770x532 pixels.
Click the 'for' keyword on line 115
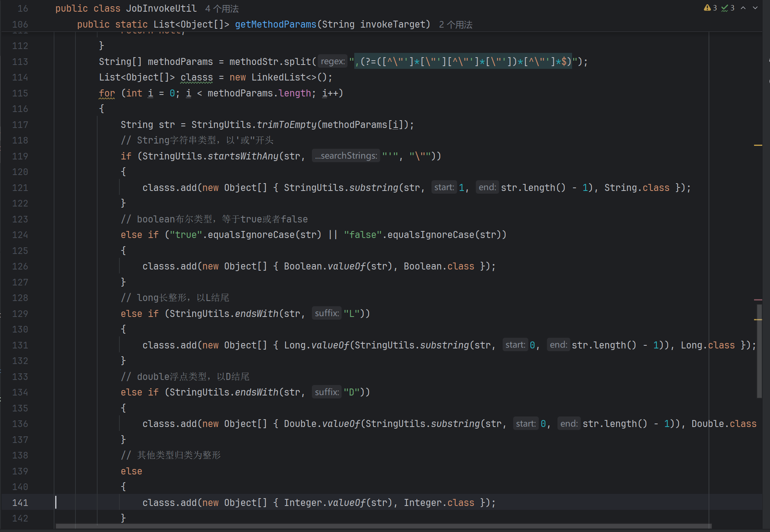coord(107,93)
